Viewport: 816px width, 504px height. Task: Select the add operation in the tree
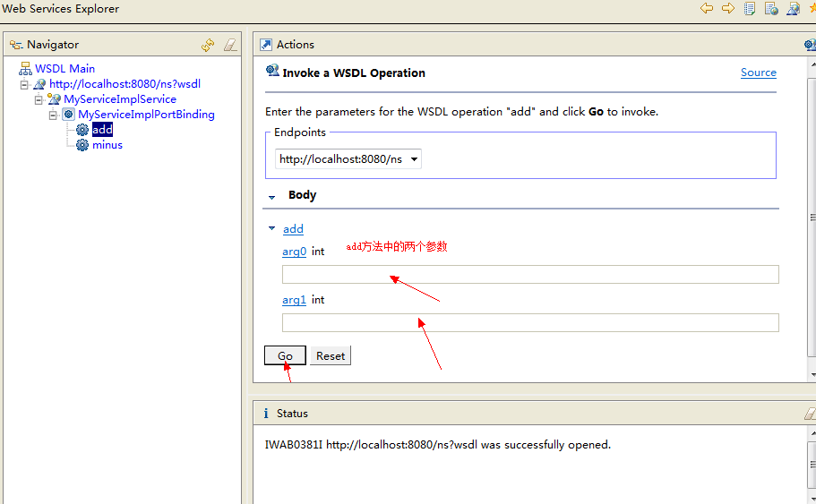(x=102, y=130)
